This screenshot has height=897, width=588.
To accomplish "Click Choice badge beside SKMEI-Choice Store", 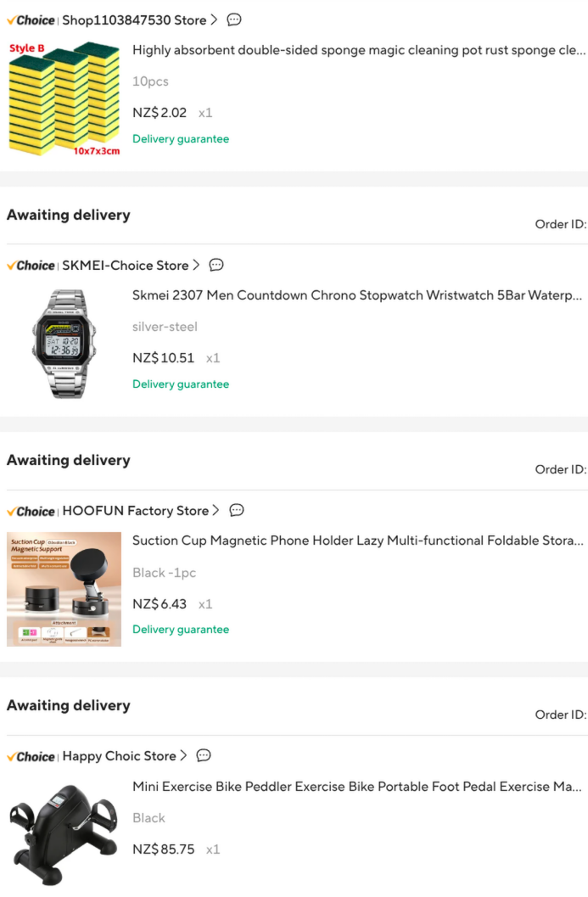I will [x=31, y=266].
